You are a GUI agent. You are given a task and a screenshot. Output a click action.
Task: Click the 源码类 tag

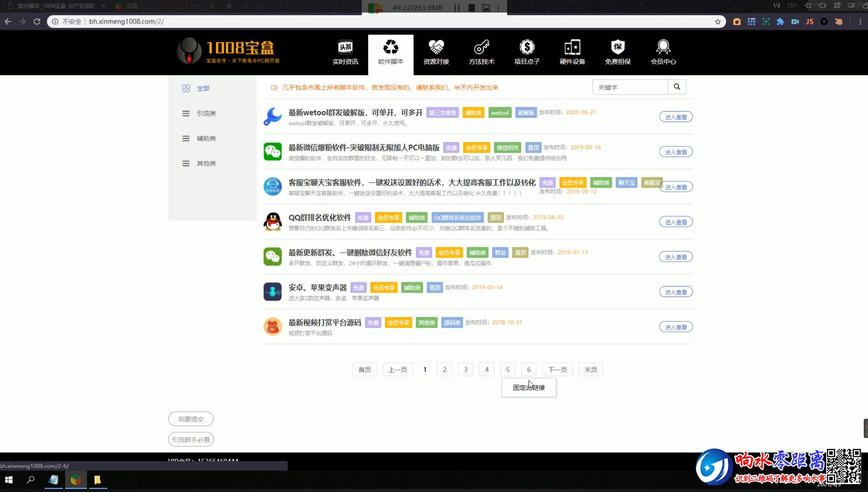(x=452, y=323)
